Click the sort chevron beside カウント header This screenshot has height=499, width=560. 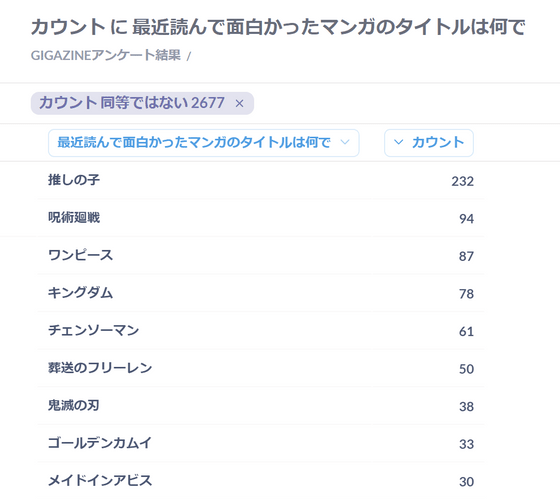(x=398, y=142)
